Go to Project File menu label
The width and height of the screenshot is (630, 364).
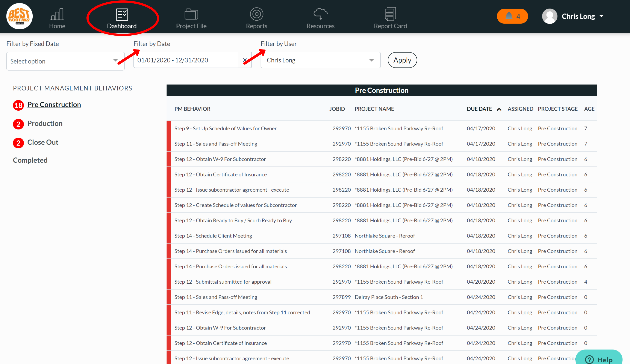(x=191, y=26)
